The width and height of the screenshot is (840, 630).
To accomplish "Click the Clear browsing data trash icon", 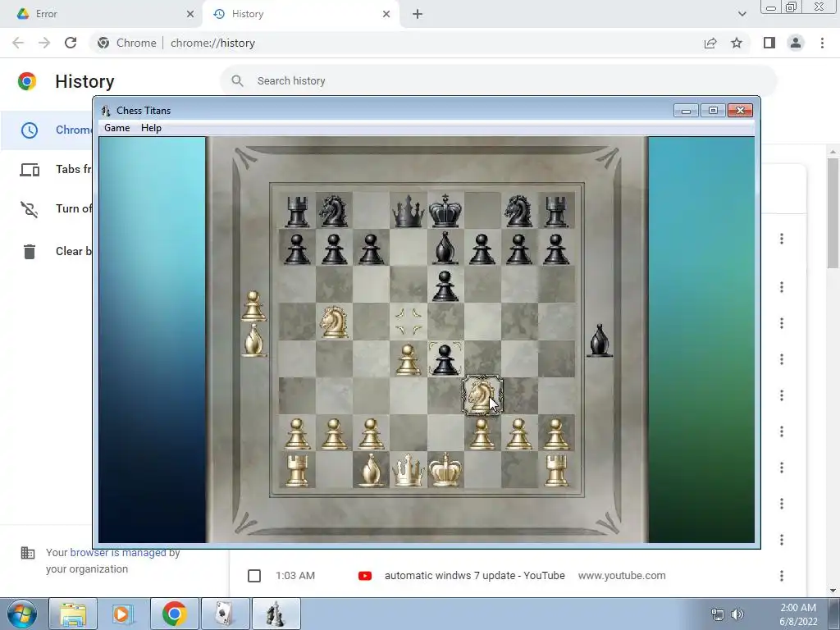I will 30,251.
